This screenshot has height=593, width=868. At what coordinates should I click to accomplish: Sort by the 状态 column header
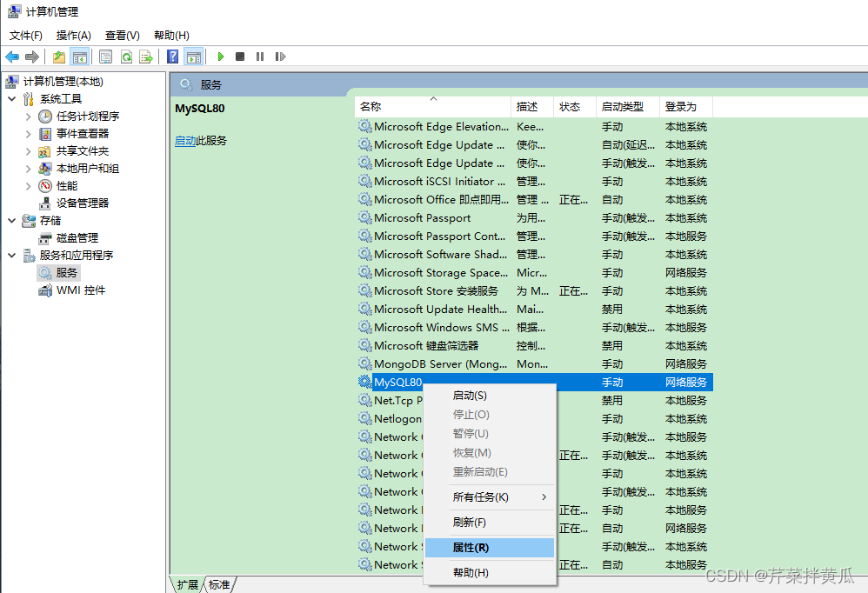coord(575,106)
